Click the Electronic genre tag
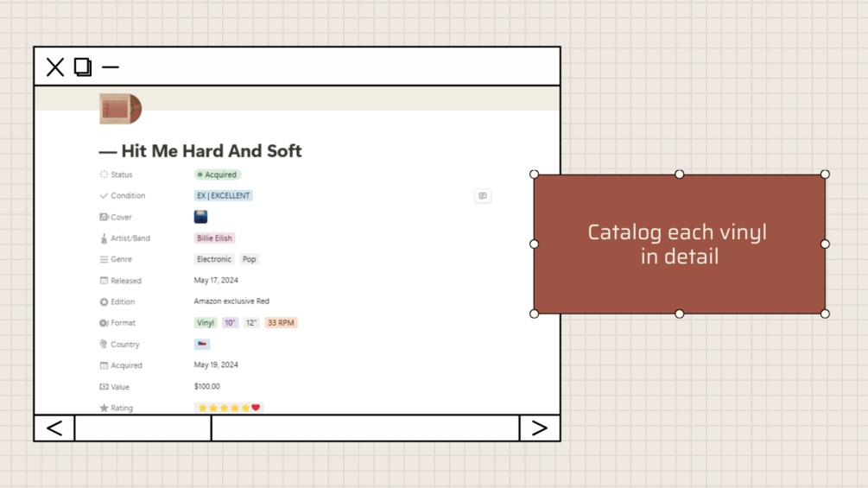868x488 pixels. [x=213, y=259]
